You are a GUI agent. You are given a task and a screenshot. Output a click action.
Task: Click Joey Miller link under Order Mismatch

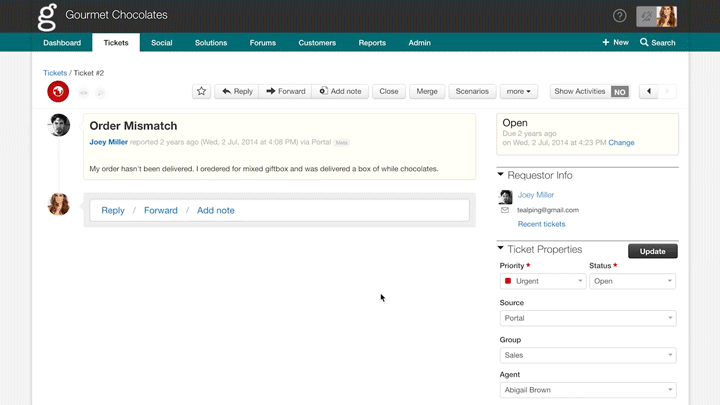(108, 142)
